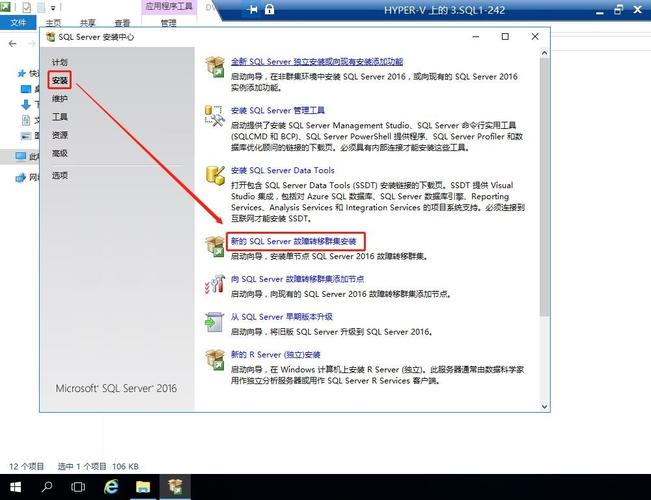Select 选项 in the left sidebar
651x500 pixels.
click(x=59, y=176)
